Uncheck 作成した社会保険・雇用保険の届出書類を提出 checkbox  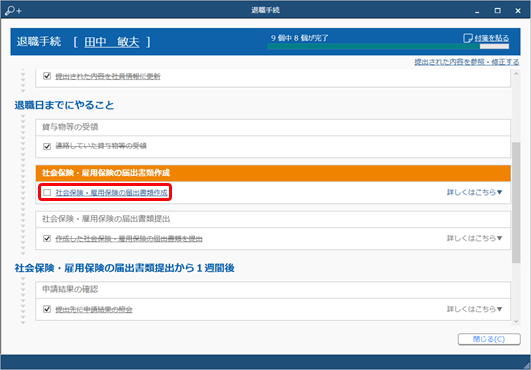pyautogui.click(x=47, y=239)
